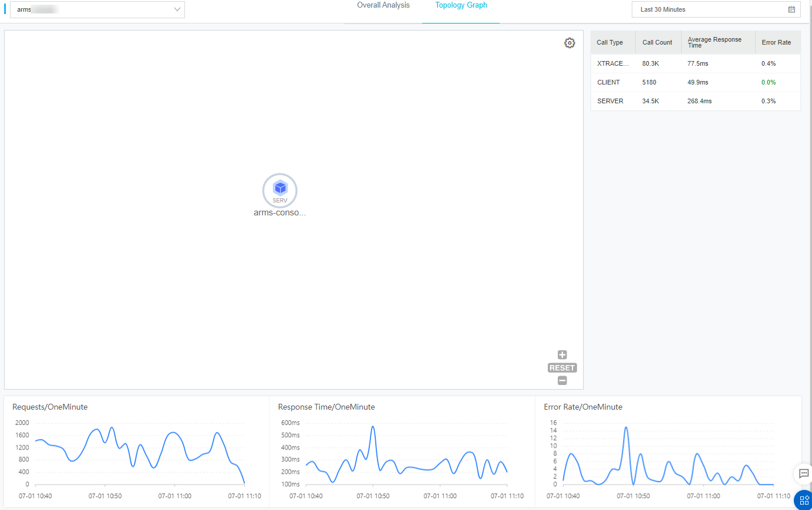Click the Response Time/OneMinute chart title
Viewport: 812px width, 510px height.
coord(326,407)
